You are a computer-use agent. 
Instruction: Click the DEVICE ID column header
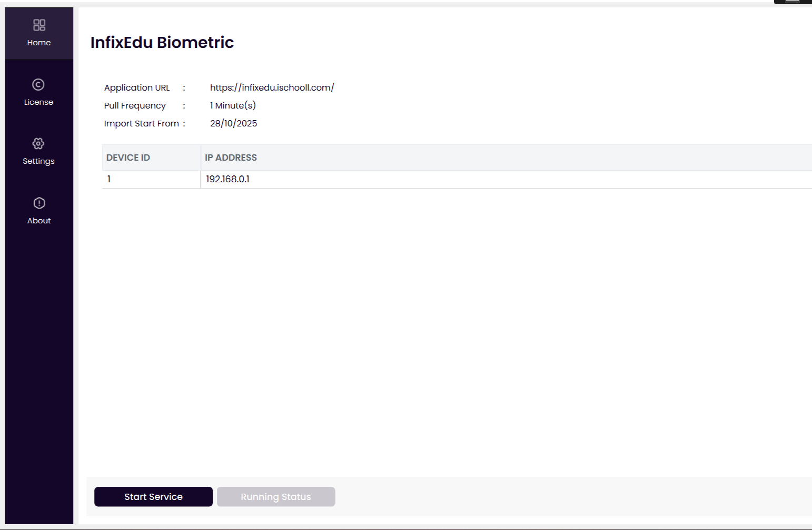coord(128,158)
